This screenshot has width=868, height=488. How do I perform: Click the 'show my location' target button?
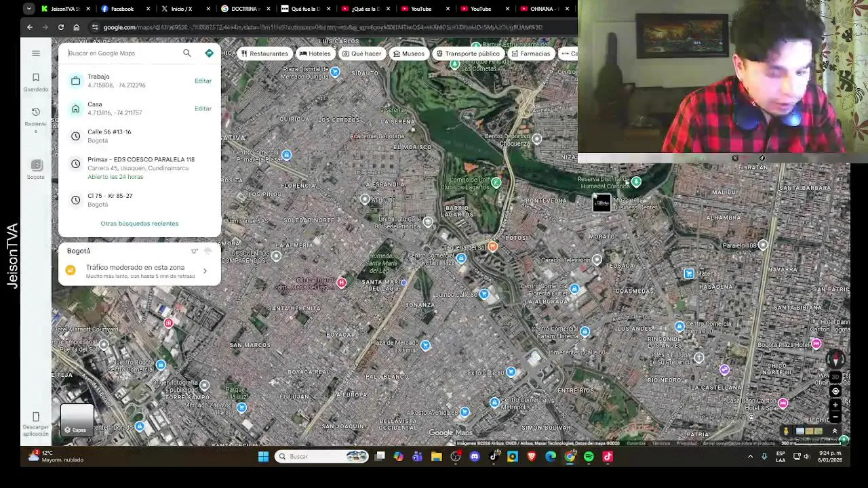tap(835, 391)
